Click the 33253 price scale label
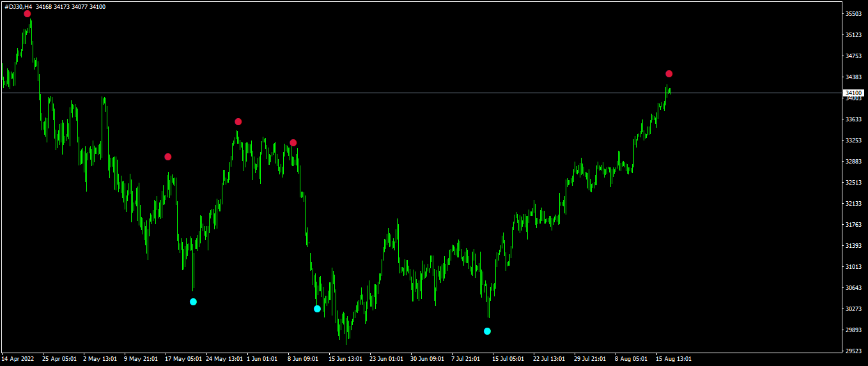Viewport: 868px width, 366px height. pos(854,140)
